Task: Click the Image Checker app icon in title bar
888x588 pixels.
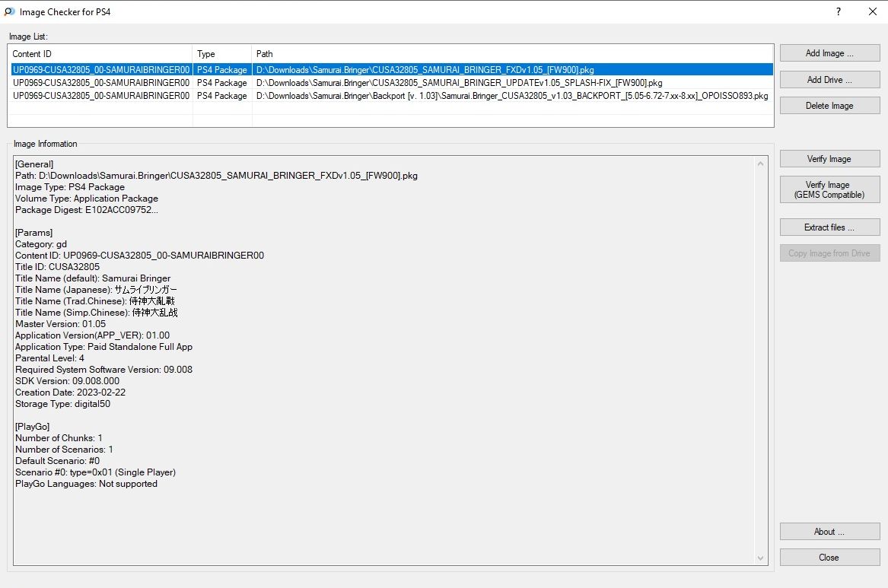Action: [x=9, y=11]
